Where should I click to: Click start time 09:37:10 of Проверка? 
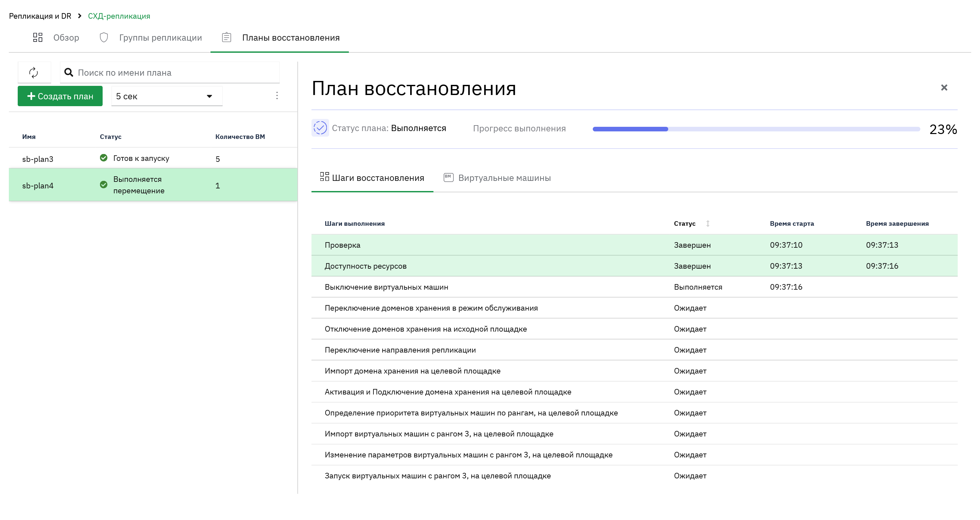(x=786, y=245)
